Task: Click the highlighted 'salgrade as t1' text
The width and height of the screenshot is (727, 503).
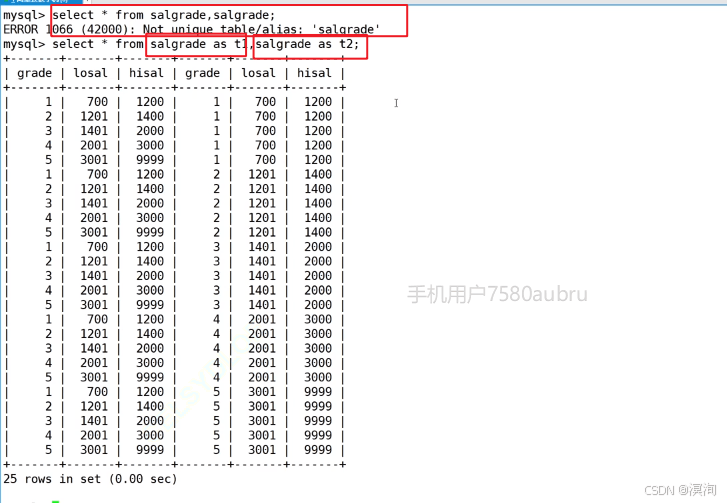Action: [x=197, y=45]
